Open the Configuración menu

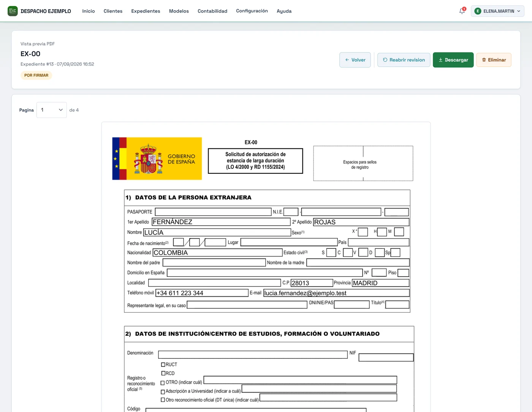pos(252,11)
